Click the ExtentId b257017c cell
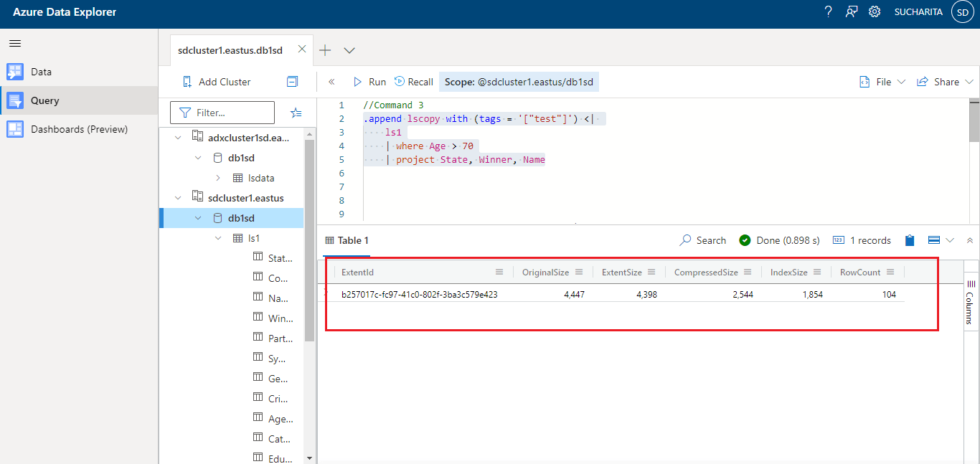980x464 pixels. coord(420,294)
